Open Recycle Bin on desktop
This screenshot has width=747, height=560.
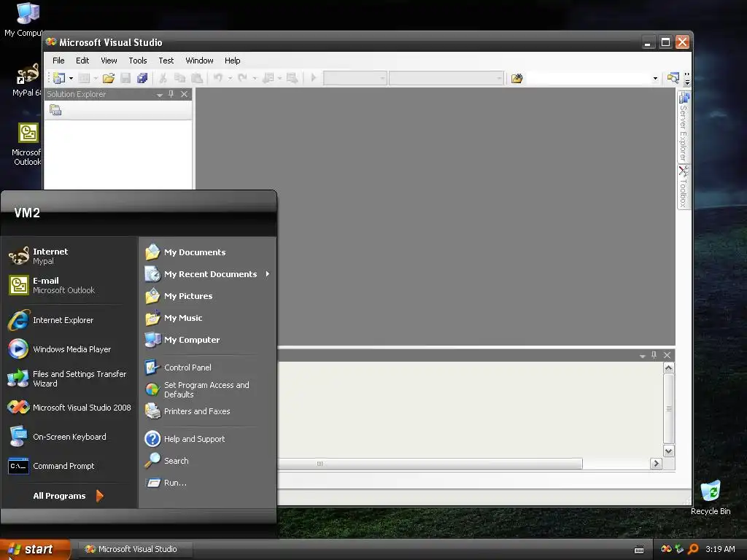click(x=711, y=497)
